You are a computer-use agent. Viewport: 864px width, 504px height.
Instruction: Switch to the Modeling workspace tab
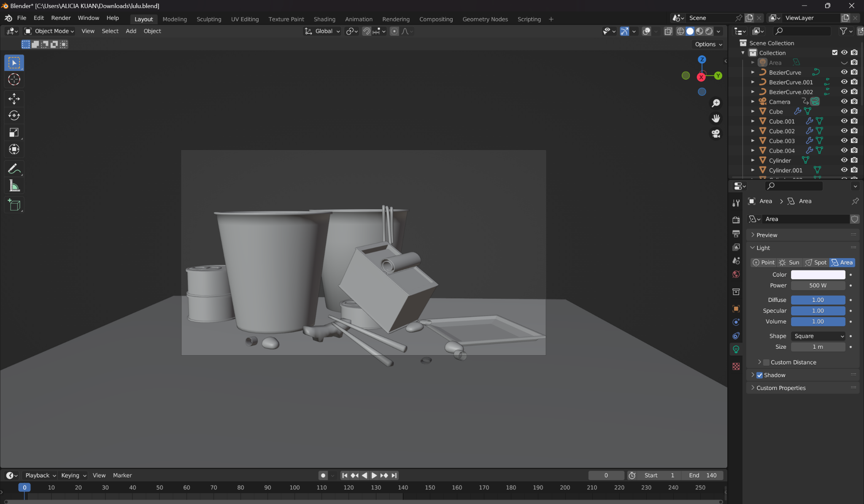pyautogui.click(x=175, y=19)
